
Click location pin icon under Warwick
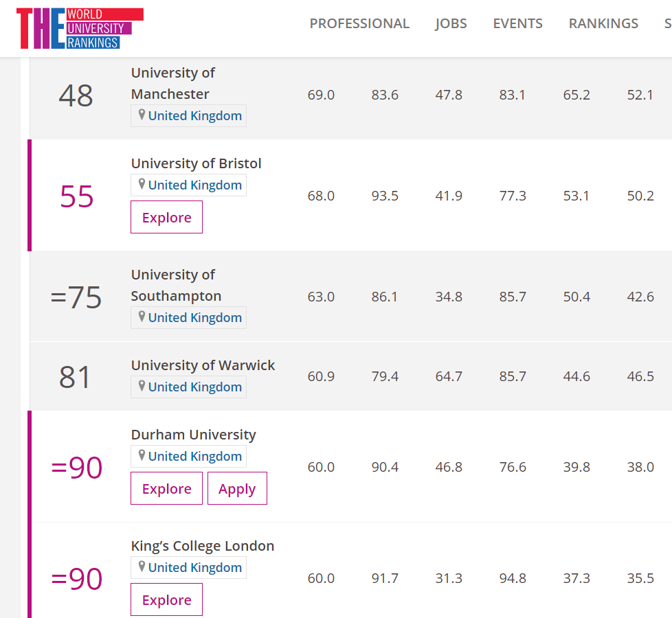tap(142, 387)
